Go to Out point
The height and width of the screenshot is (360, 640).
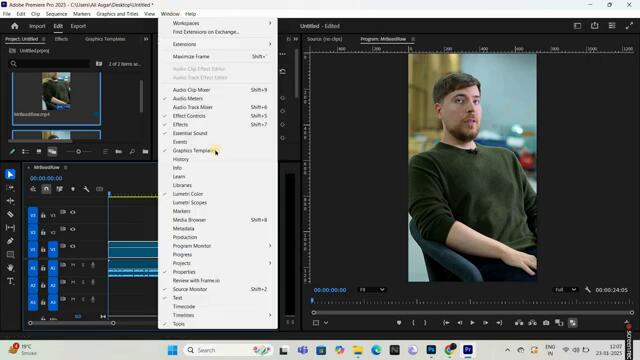(499, 322)
